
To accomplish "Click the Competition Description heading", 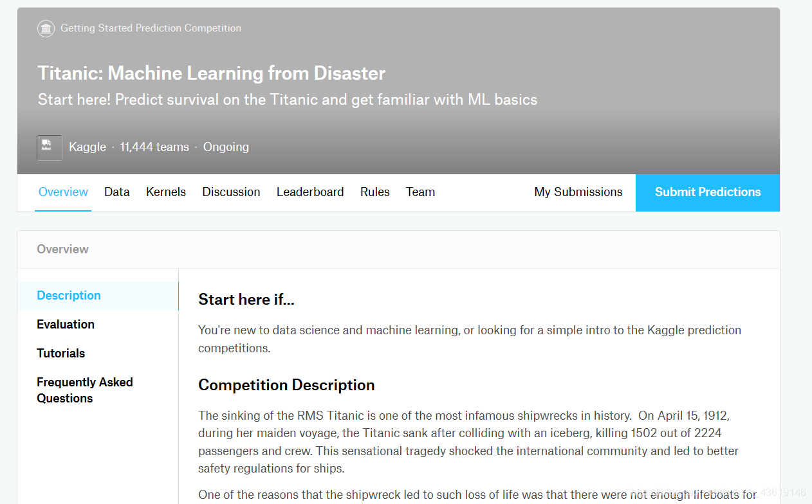I will pyautogui.click(x=286, y=385).
